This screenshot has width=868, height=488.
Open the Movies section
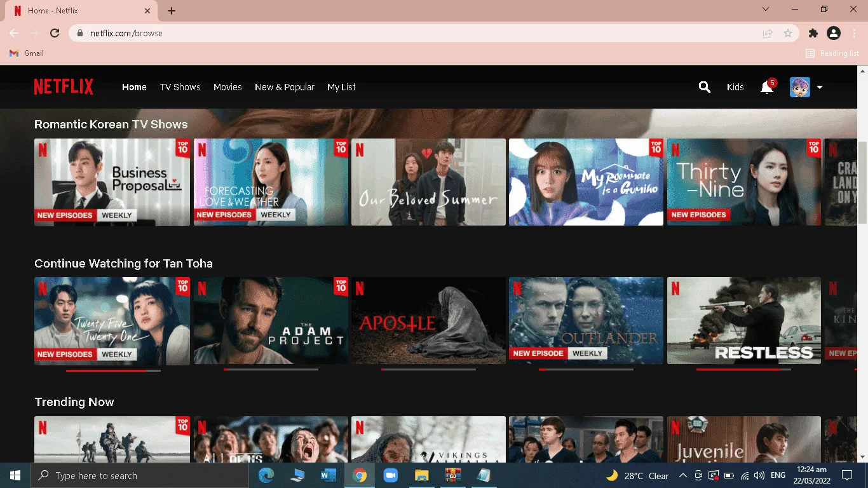(227, 87)
